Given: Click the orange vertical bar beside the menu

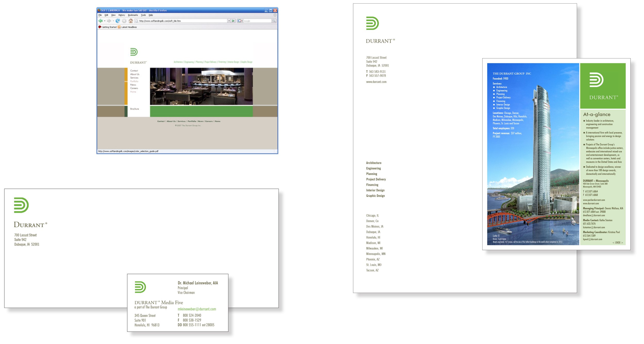Looking at the screenshot, I should (x=126, y=86).
